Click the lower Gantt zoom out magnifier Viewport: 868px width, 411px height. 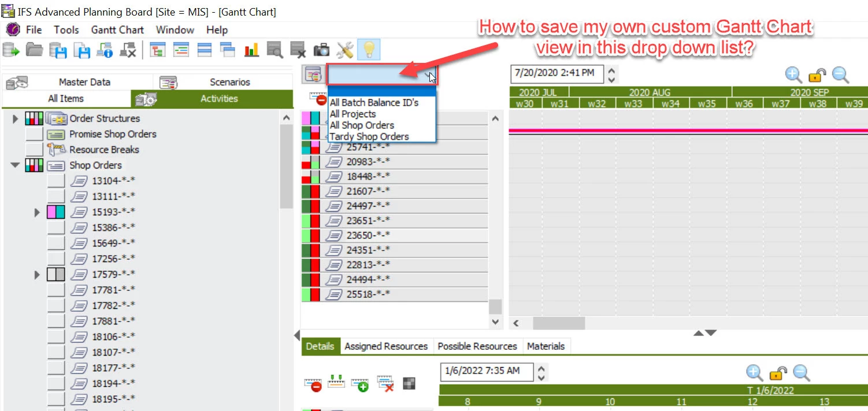point(801,372)
